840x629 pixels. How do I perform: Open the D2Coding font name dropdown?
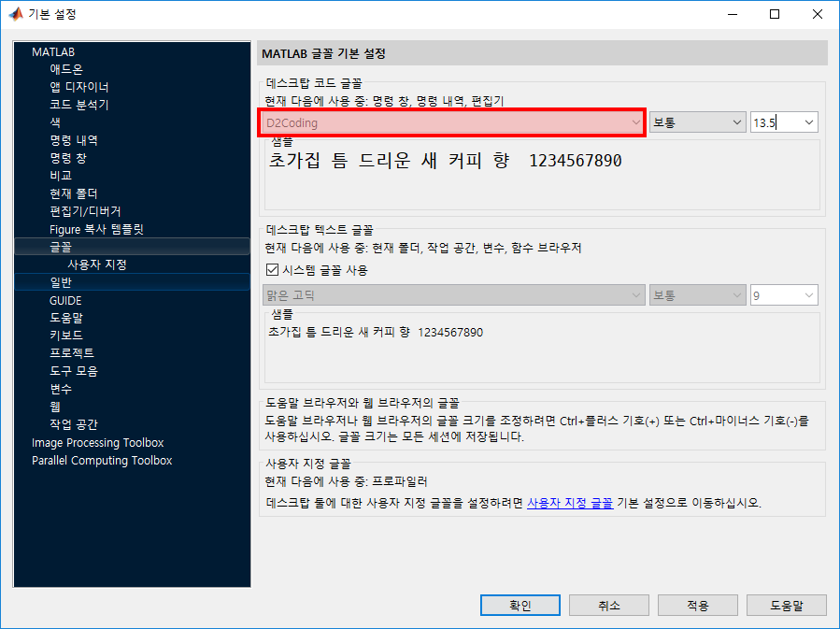click(x=452, y=122)
